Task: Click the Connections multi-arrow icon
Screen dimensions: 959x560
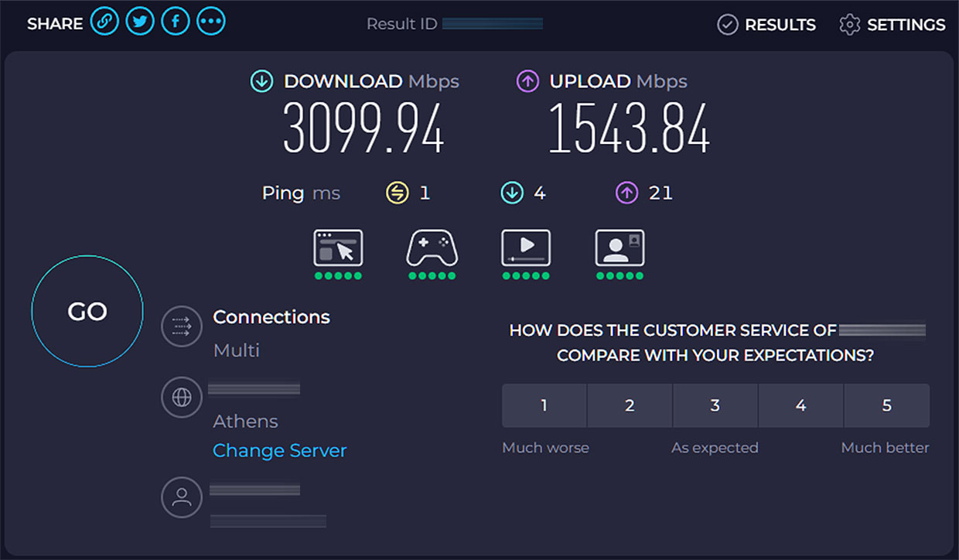Action: tap(182, 326)
